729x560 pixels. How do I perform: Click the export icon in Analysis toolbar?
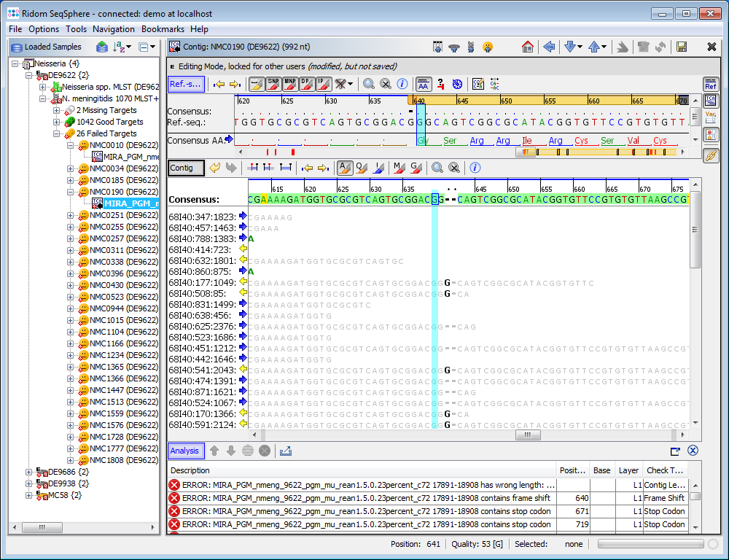286,451
